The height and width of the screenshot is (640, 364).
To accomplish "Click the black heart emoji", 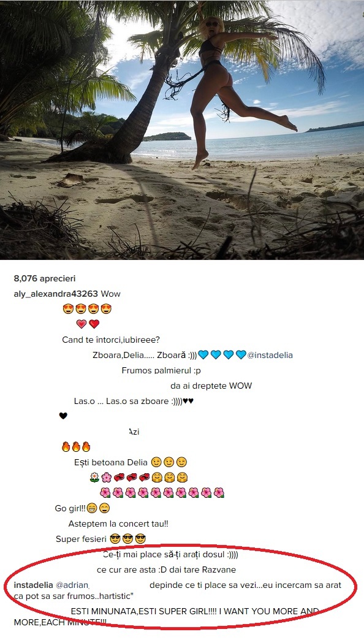I will coord(63,416).
